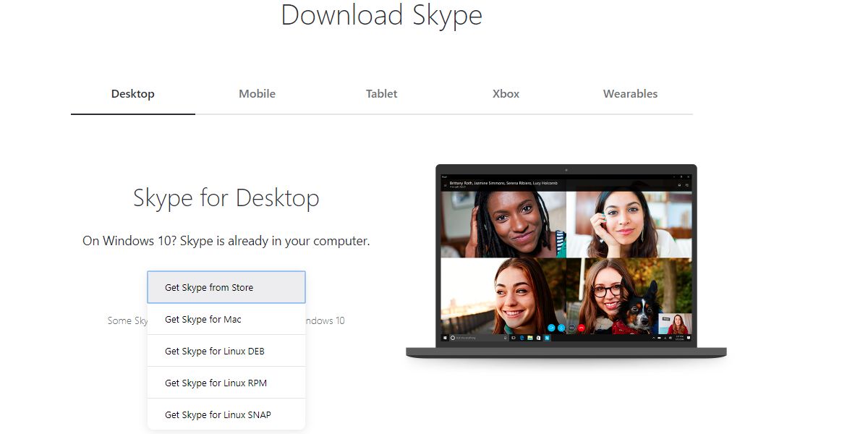Select the Tablet tab
The image size is (868, 434).
[382, 94]
